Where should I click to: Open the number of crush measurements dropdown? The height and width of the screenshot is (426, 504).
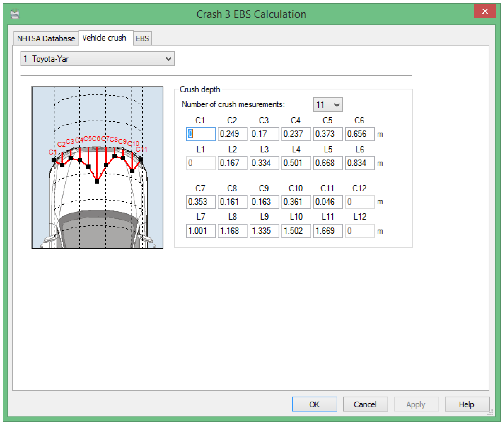tap(328, 105)
